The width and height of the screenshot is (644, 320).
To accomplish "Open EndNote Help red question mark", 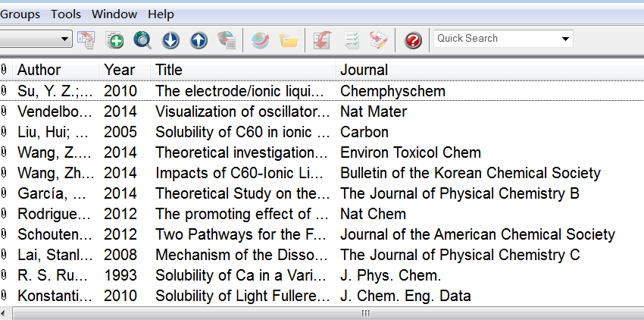I will [413, 39].
